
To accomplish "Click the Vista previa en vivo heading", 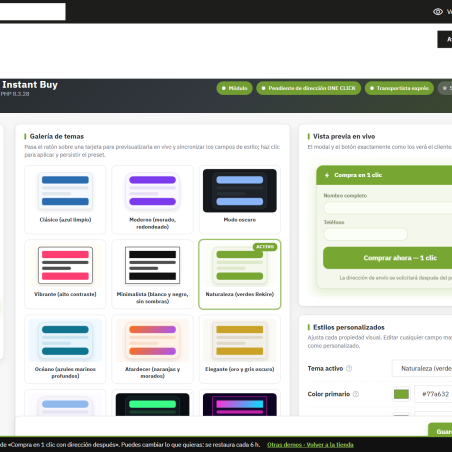I will [x=344, y=136].
